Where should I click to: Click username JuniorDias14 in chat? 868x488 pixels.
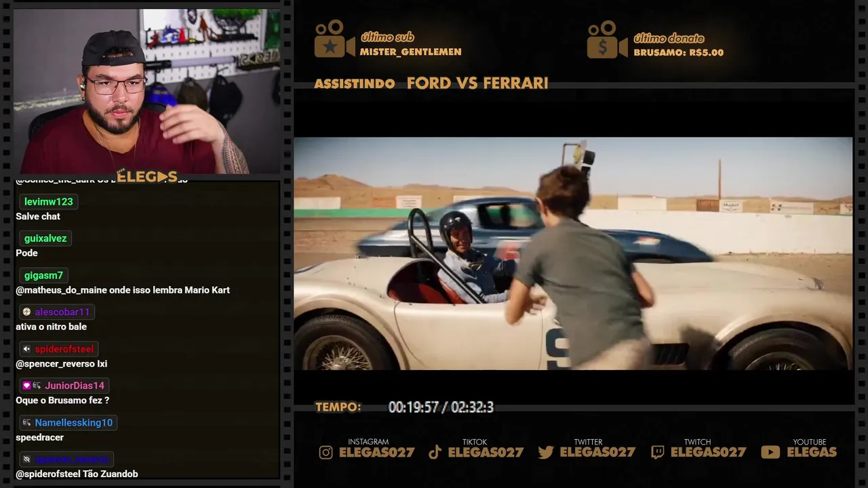[75, 386]
